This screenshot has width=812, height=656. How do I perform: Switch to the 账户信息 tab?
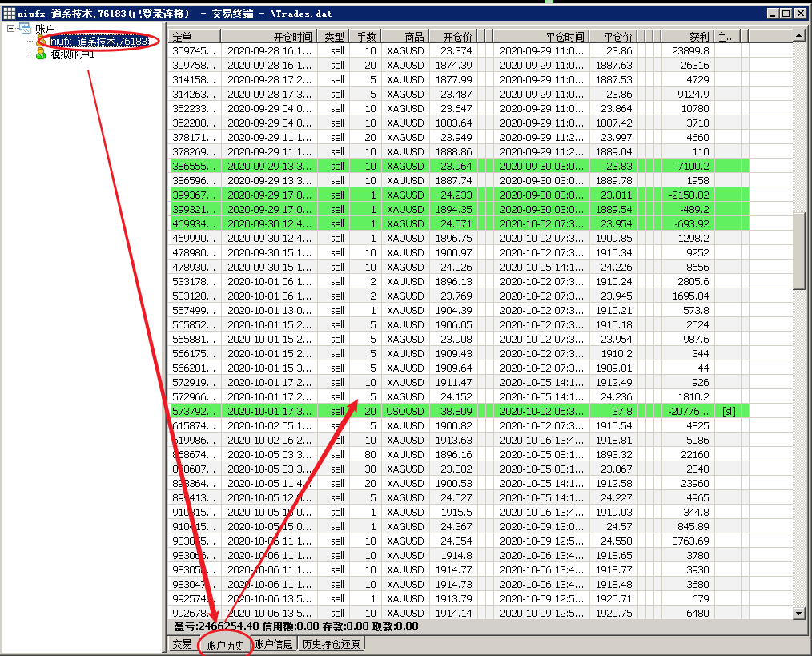click(273, 644)
